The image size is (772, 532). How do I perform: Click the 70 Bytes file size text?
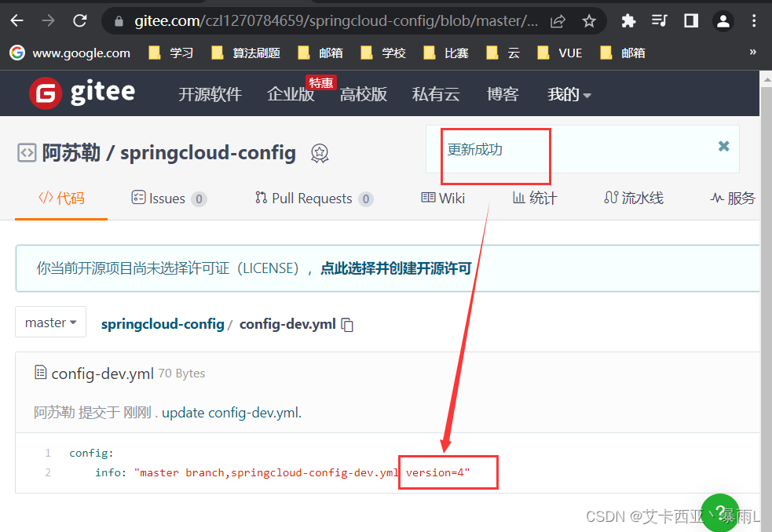click(x=181, y=373)
